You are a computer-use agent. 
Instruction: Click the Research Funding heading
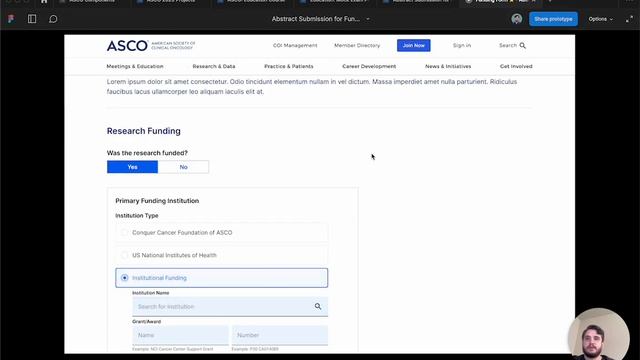(x=144, y=131)
